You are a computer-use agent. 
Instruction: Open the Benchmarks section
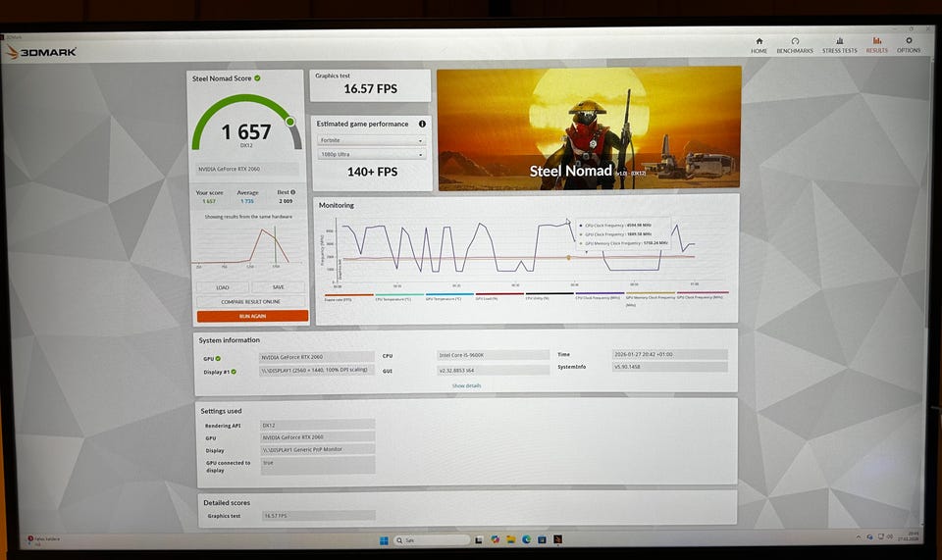795,45
